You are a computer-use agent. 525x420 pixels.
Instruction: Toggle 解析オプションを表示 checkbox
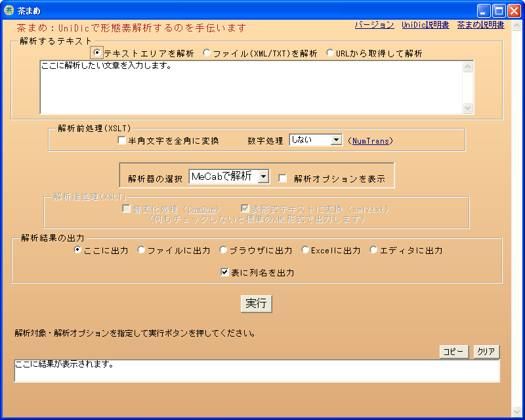pyautogui.click(x=283, y=178)
